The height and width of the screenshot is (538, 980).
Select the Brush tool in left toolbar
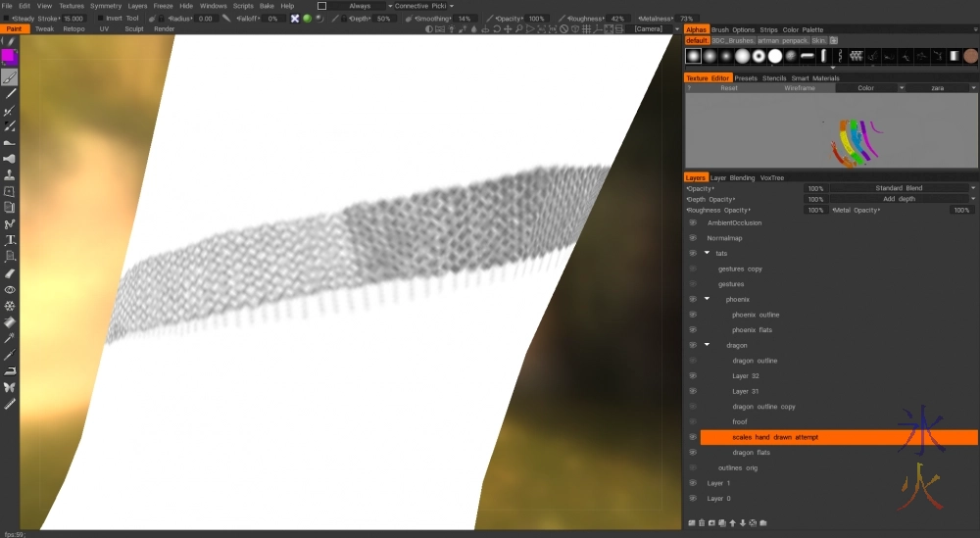coord(10,76)
